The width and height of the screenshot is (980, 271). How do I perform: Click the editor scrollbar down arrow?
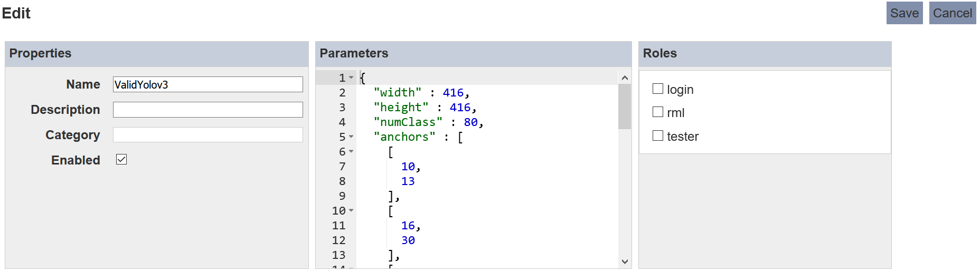pos(625,262)
